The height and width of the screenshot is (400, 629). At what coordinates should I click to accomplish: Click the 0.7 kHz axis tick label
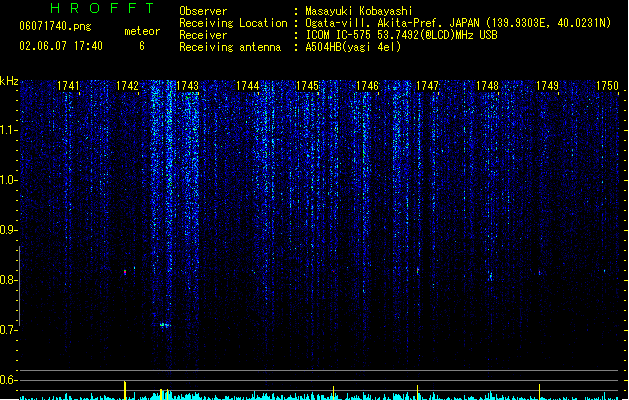click(8, 330)
